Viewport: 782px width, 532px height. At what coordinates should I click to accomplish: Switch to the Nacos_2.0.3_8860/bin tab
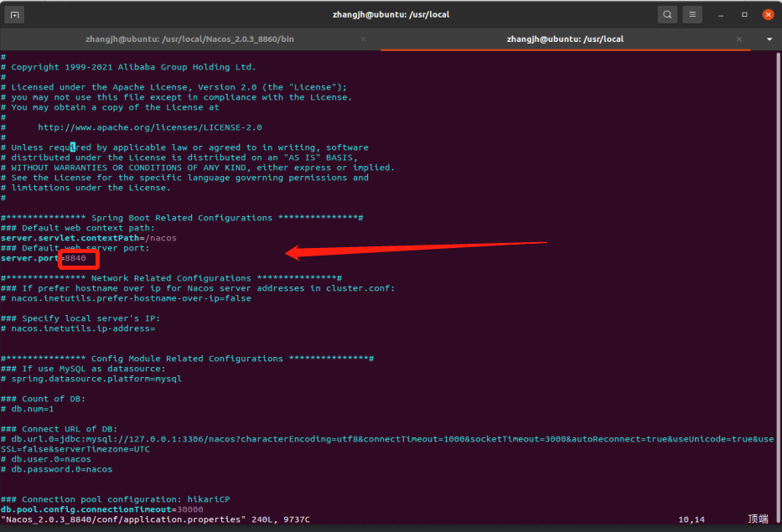point(189,39)
